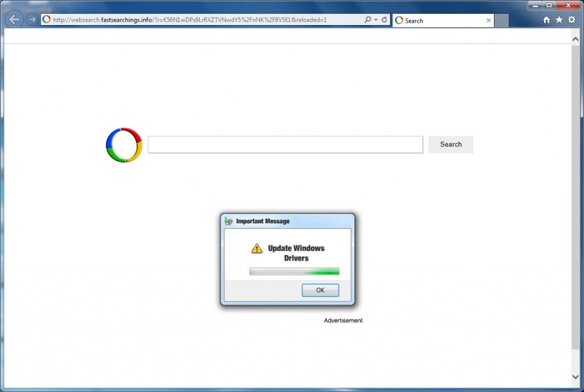The height and width of the screenshot is (392, 584).
Task: Close the 'Search' tab with its X
Action: tap(488, 21)
